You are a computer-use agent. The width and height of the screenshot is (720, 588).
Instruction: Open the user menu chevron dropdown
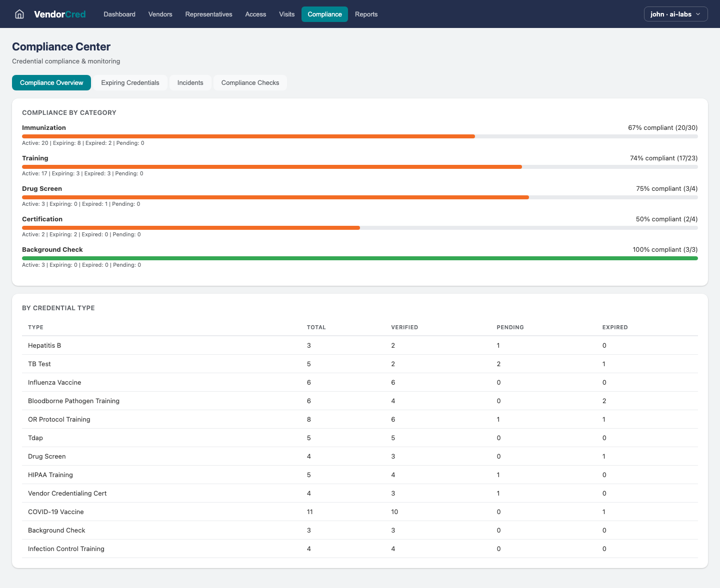[699, 14]
